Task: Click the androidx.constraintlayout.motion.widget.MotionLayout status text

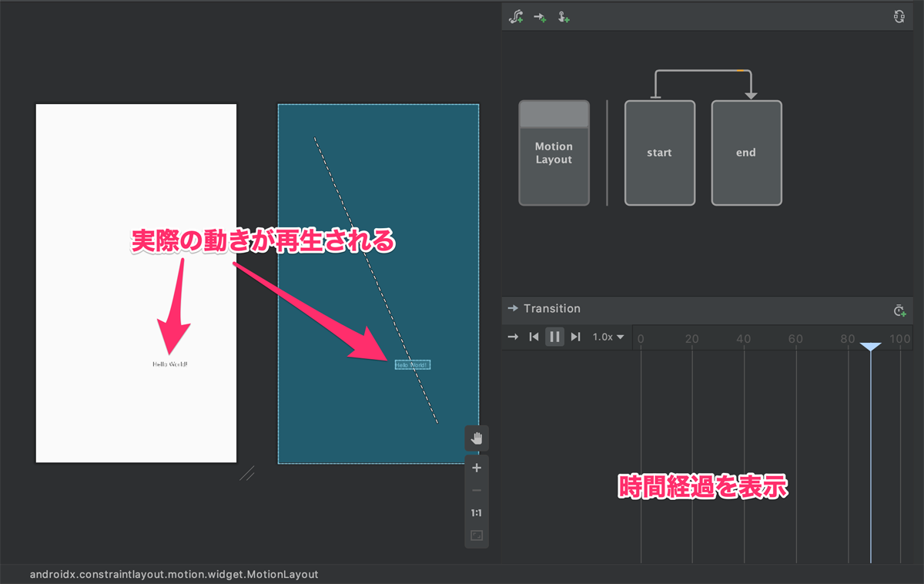Action: (174, 574)
